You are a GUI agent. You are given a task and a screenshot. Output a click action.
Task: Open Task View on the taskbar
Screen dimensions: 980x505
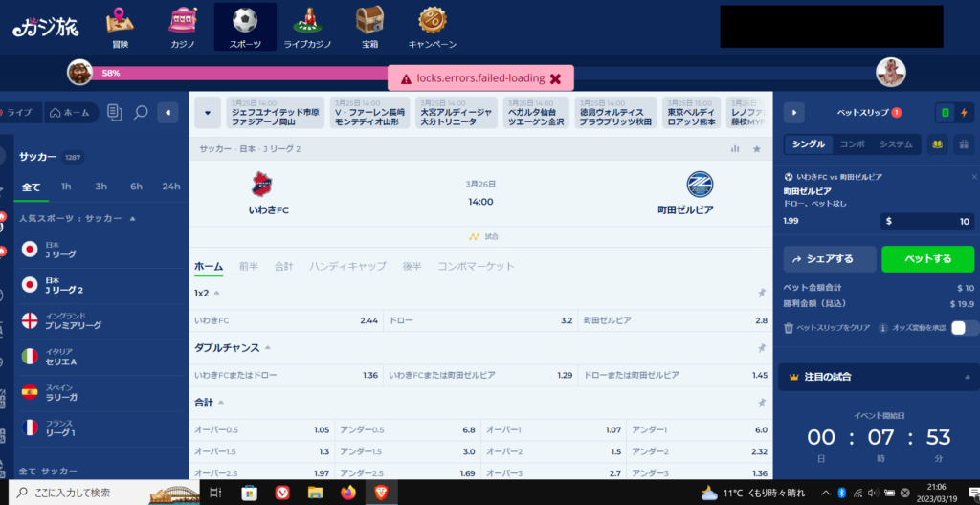click(215, 493)
